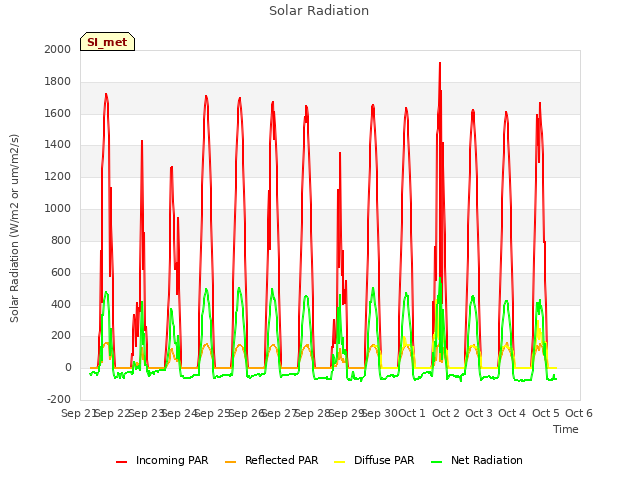Click the Oct 2 x-axis date label
Screen dimensions: 640x480
446,413
